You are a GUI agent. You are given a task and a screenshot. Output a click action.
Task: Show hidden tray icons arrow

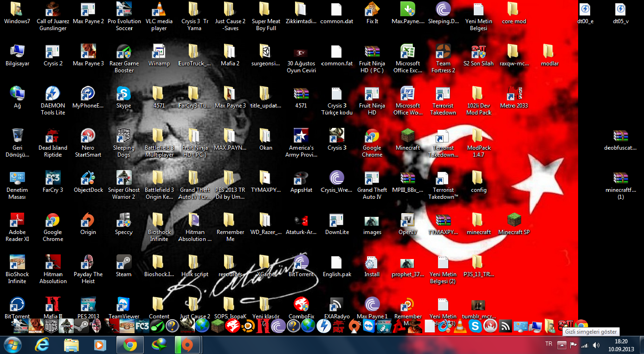pos(561,345)
